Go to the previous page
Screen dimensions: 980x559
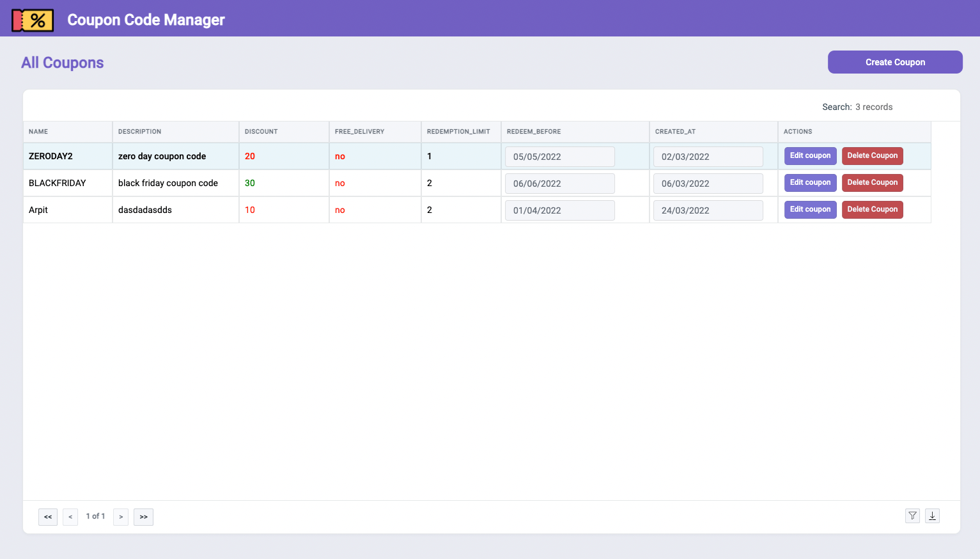(70, 517)
